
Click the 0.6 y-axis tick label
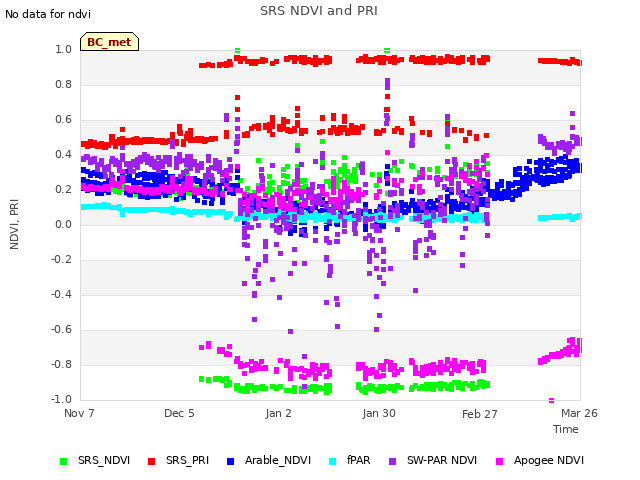tap(64, 120)
